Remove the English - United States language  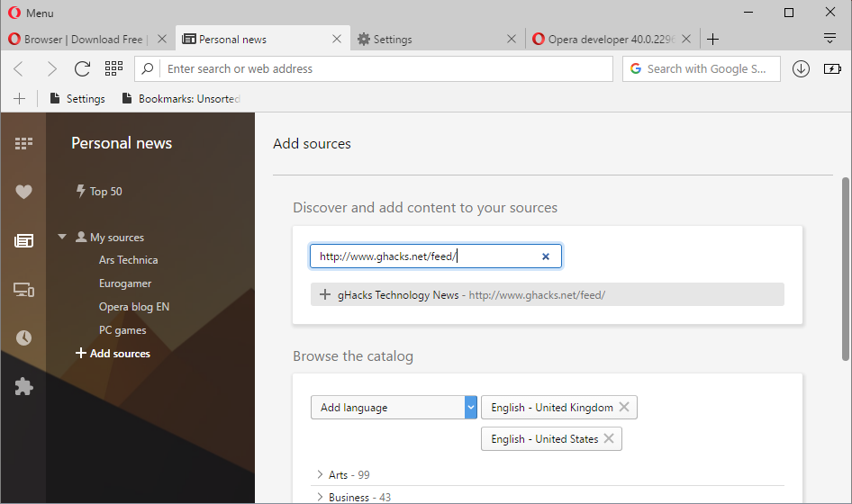609,438
